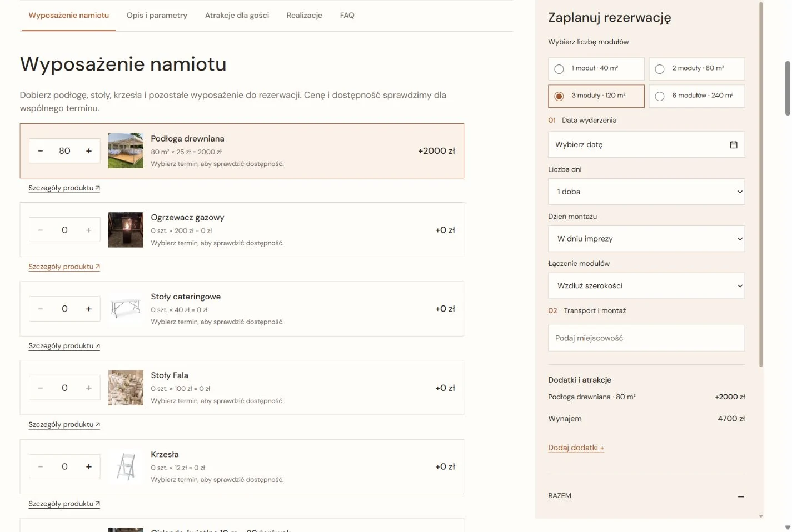Screen dimensions: 792x532
Task: Open the Opis i parametry tab
Action: tap(157, 16)
